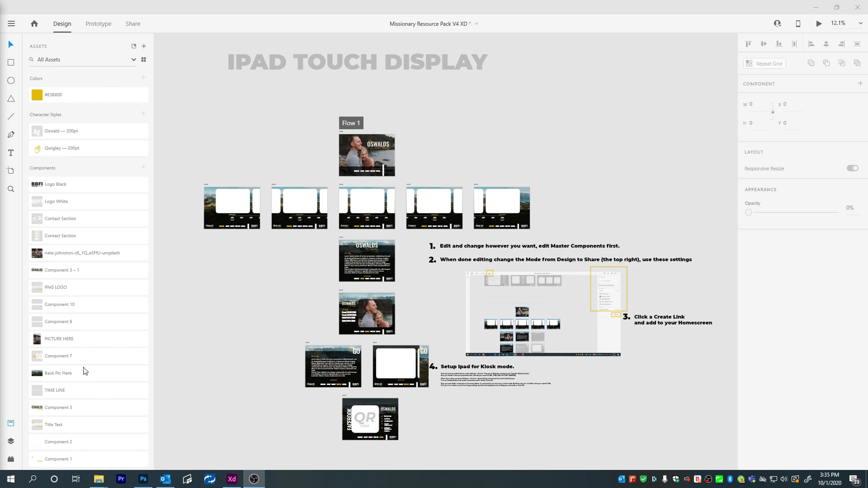The width and height of the screenshot is (868, 488).
Task: Click the Repeat Grid button
Action: pos(765,64)
